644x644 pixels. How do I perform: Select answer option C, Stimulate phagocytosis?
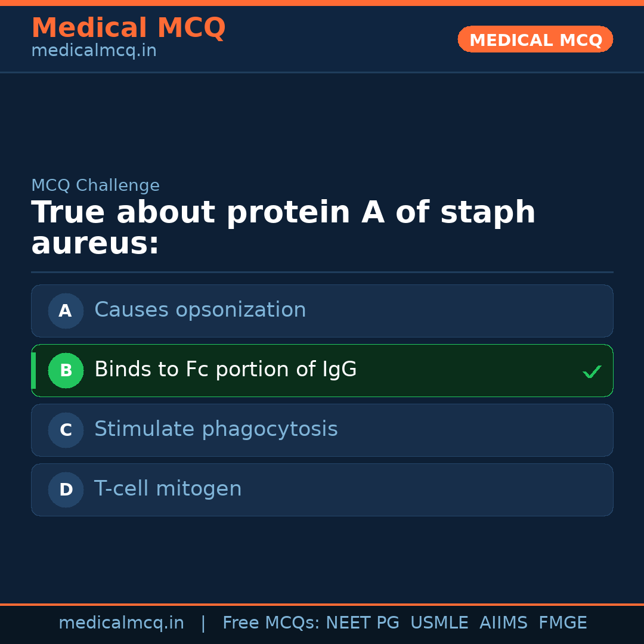tap(322, 430)
